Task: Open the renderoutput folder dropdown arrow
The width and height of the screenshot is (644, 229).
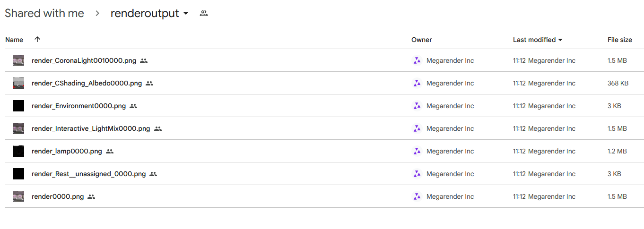Action: [186, 14]
